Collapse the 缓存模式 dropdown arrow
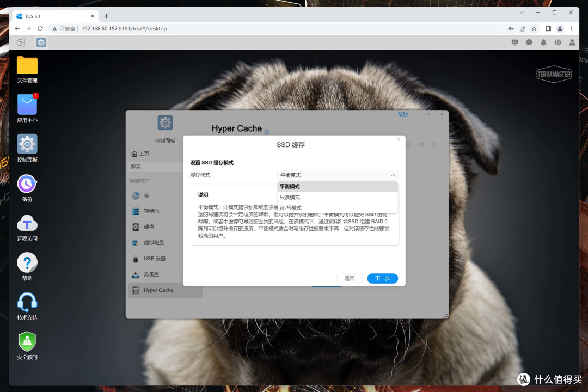588x392 pixels. [x=393, y=175]
